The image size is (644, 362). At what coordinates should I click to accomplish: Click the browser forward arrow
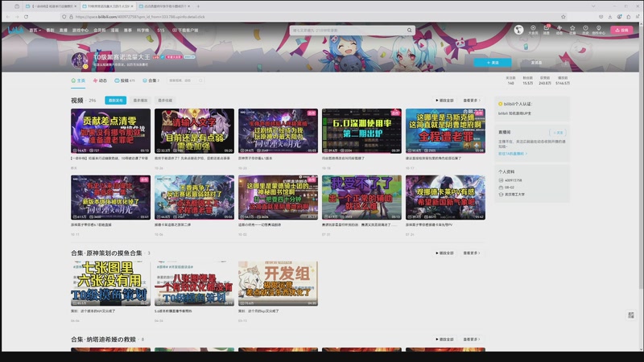click(17, 17)
